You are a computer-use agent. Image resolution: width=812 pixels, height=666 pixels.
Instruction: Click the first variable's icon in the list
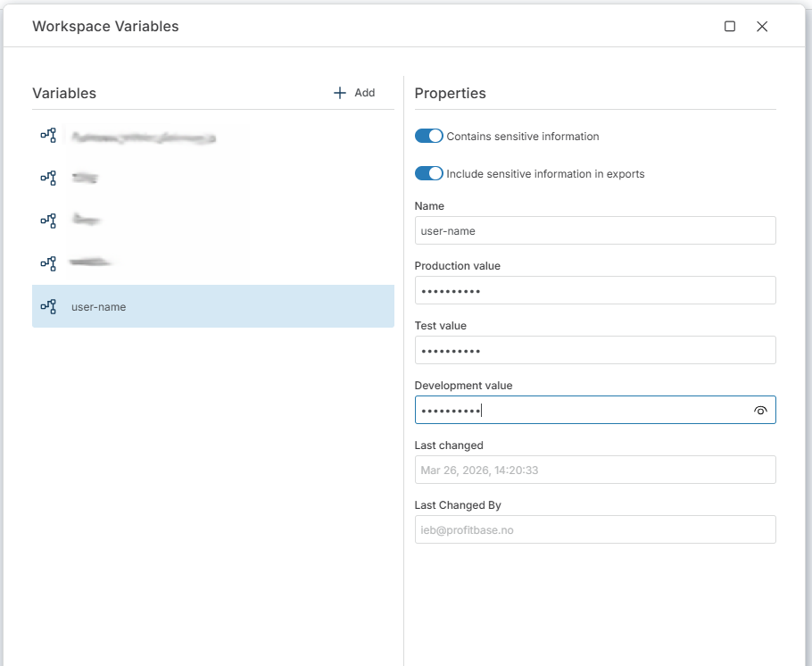point(48,136)
